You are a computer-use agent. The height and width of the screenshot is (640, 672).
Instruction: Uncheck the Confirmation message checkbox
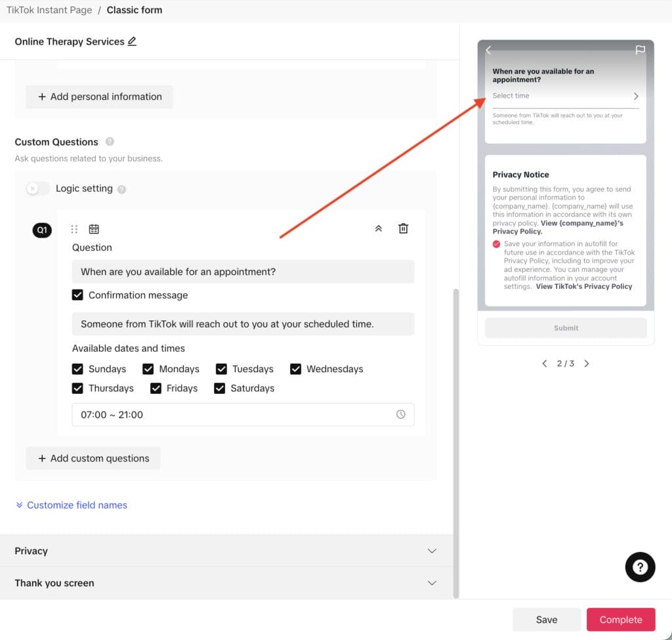77,295
